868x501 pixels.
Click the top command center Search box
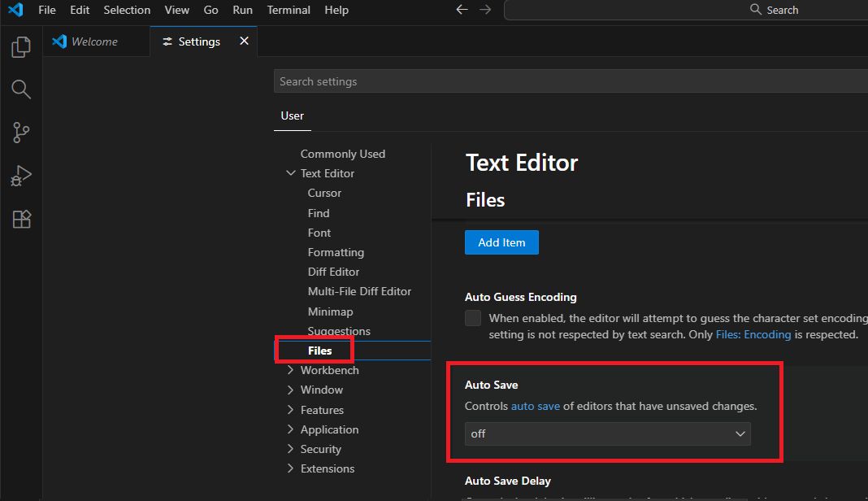[687, 10]
